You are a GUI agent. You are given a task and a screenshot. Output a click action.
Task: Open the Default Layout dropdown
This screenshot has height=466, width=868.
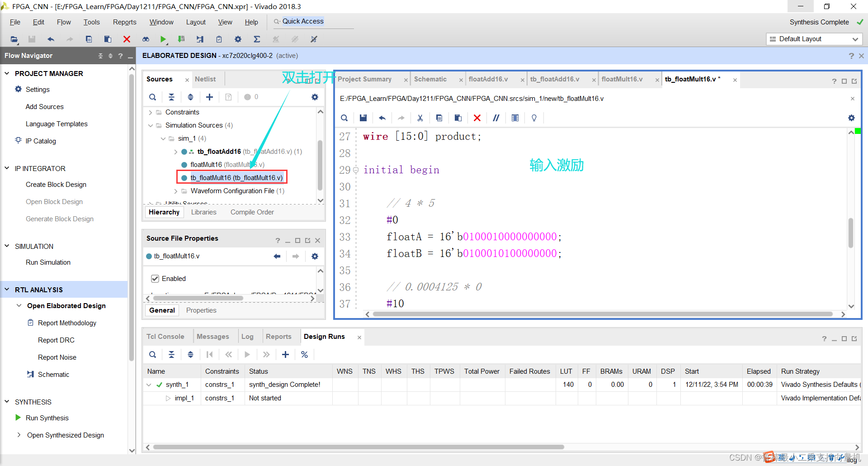click(814, 39)
